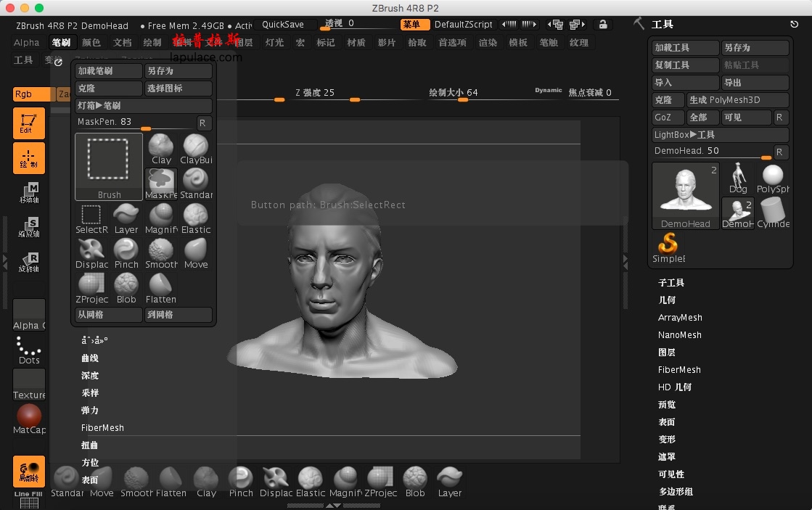812x510 pixels.
Task: Expand the ArrayMesh subpalette
Action: pyautogui.click(x=680, y=318)
